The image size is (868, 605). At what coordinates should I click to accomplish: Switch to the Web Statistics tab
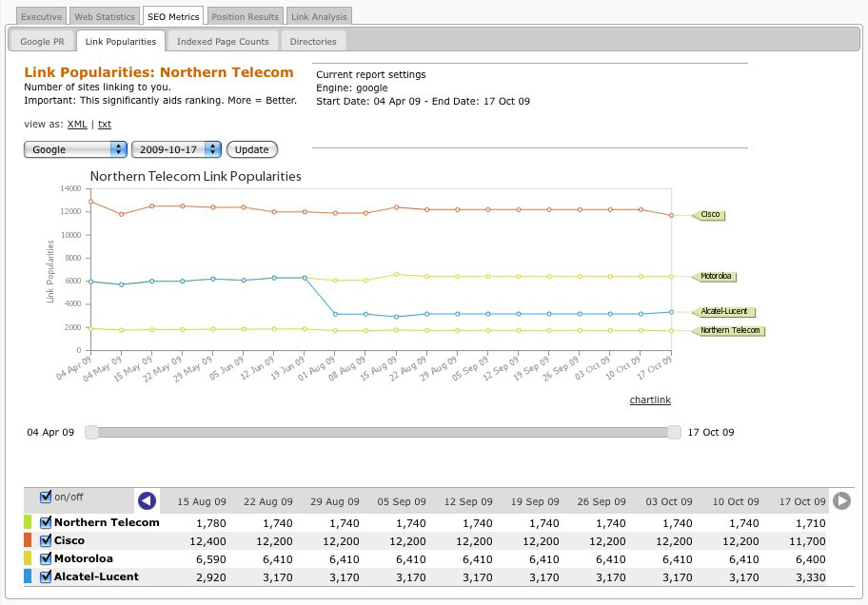(x=105, y=16)
